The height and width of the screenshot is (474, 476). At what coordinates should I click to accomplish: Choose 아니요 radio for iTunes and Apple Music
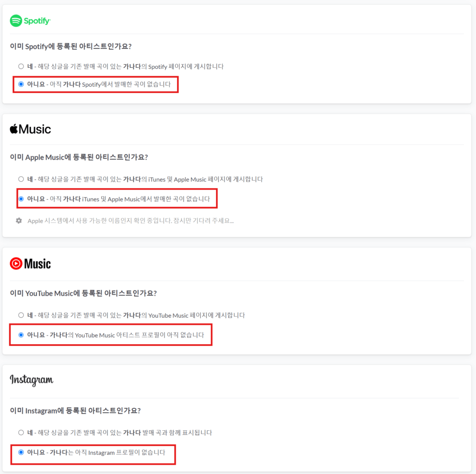21,199
